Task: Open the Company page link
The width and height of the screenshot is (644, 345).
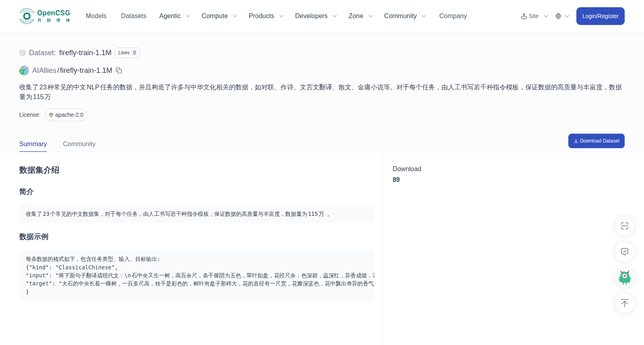Action: coord(453,16)
